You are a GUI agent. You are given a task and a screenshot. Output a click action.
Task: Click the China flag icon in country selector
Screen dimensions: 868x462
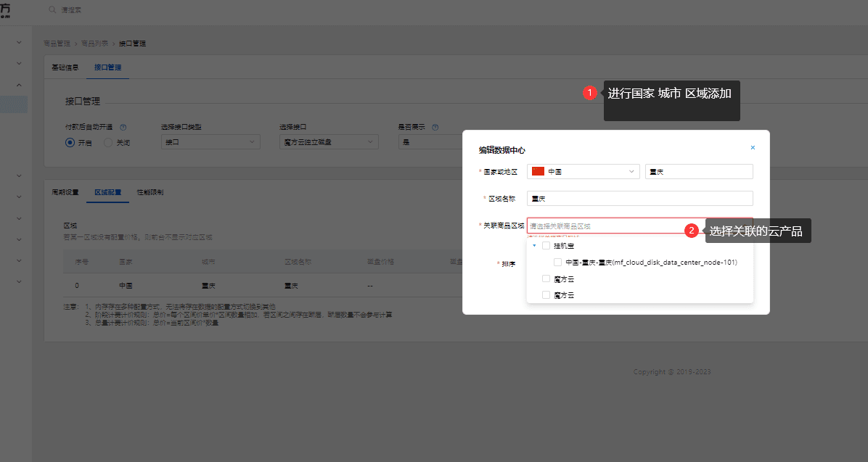538,171
